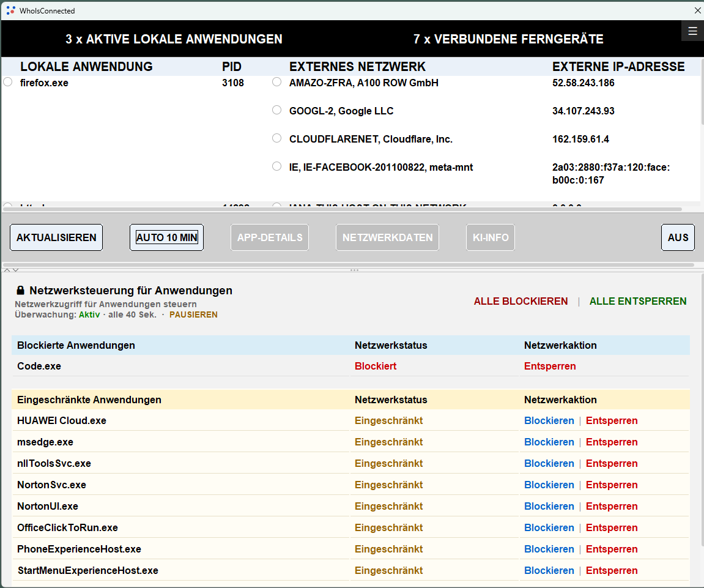Image resolution: width=704 pixels, height=588 pixels.
Task: Click the AUS button
Action: 678,237
